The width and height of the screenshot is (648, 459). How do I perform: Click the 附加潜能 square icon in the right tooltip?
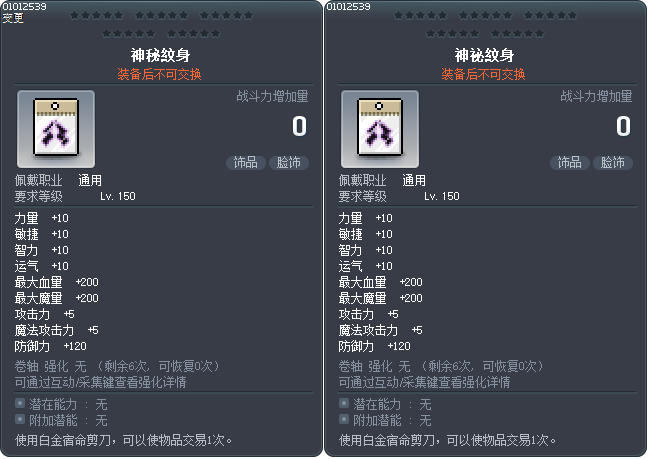344,419
